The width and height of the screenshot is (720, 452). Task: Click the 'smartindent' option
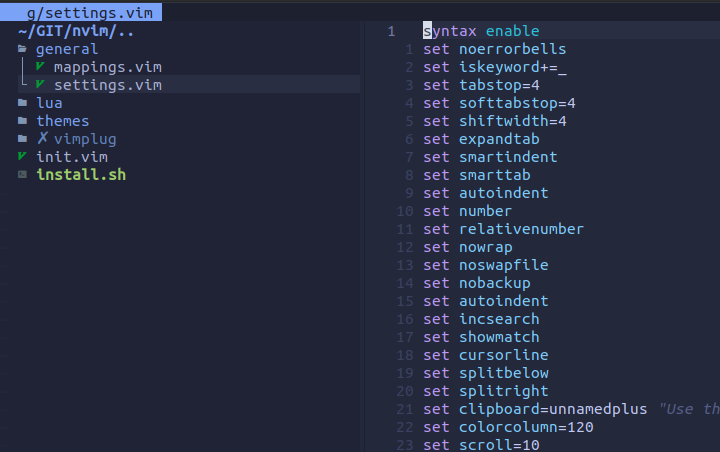pyautogui.click(x=508, y=157)
